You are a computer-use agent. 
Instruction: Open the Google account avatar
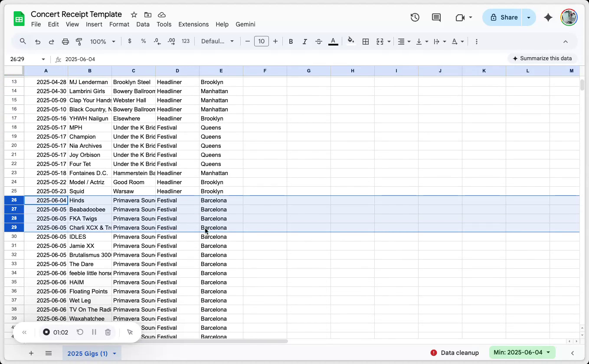click(x=569, y=17)
